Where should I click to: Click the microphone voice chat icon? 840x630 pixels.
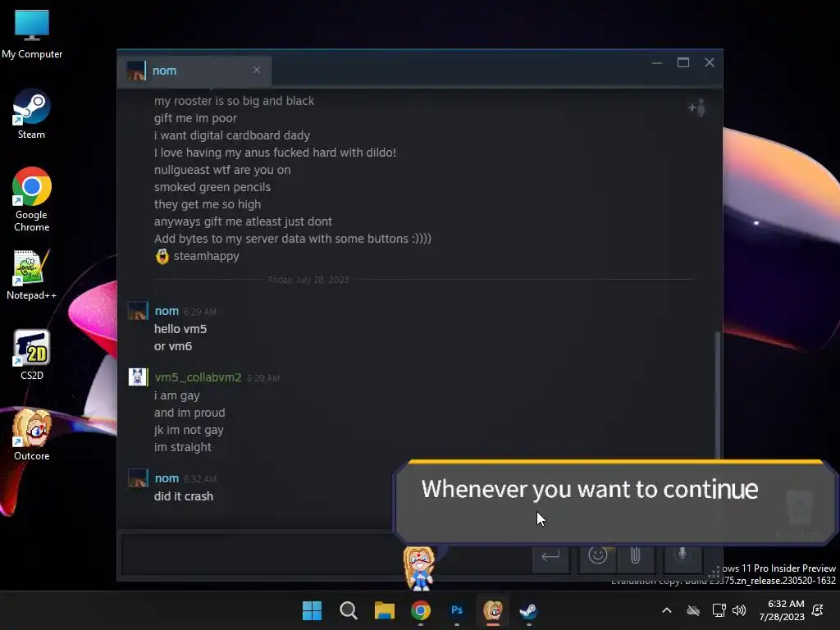tap(682, 555)
